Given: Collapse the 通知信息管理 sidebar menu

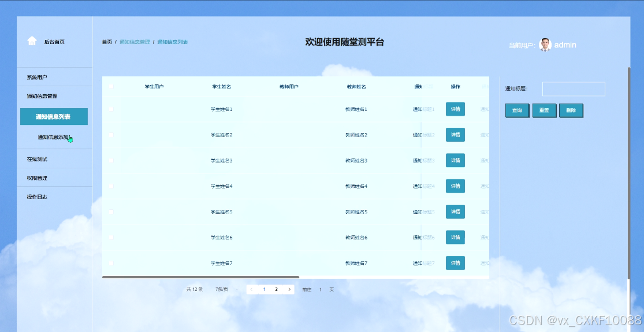Looking at the screenshot, I should [55, 96].
